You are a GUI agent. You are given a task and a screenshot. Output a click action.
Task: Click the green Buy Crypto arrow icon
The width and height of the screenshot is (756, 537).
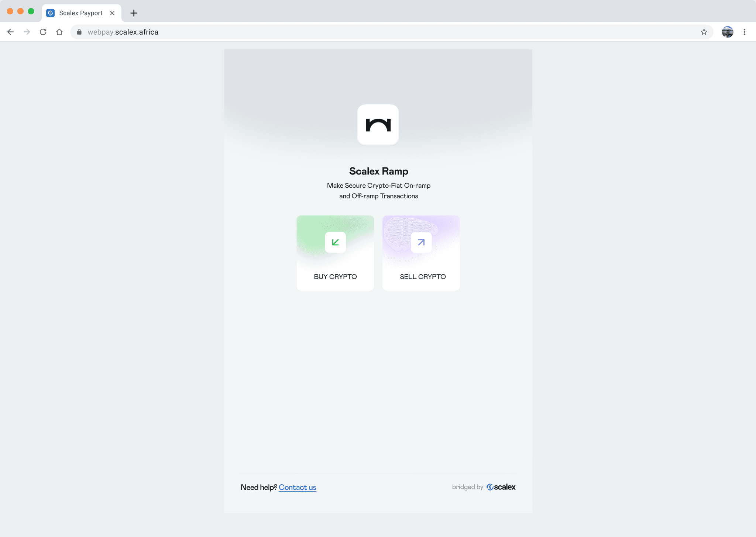click(x=335, y=242)
